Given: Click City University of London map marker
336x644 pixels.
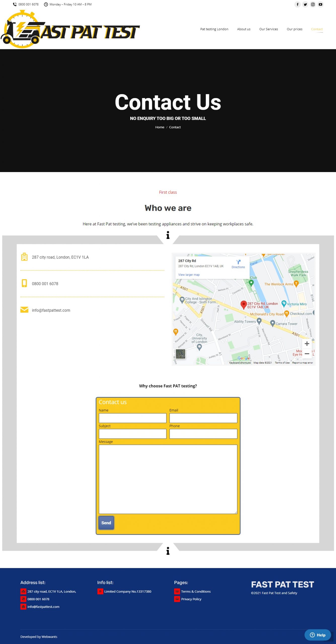Looking at the screenshot, I should (199, 347).
